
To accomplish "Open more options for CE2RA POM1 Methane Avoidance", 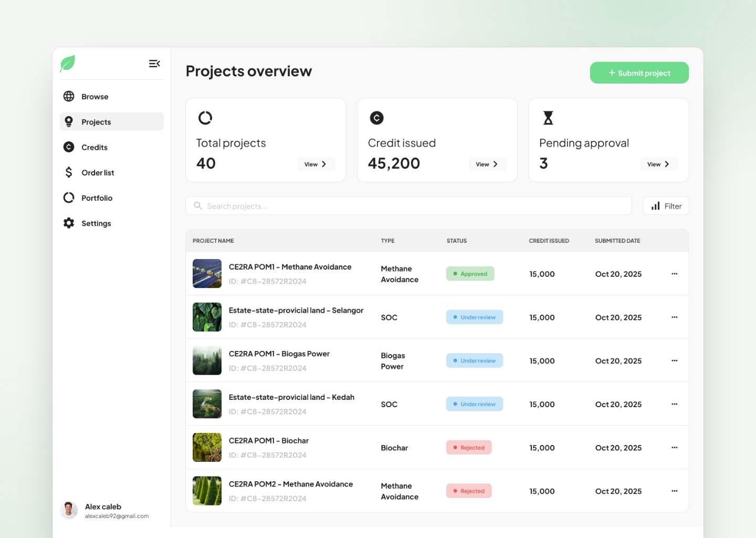I will tap(675, 274).
